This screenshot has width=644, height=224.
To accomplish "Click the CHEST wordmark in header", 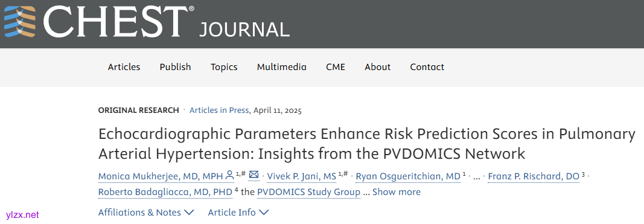I will (x=119, y=21).
